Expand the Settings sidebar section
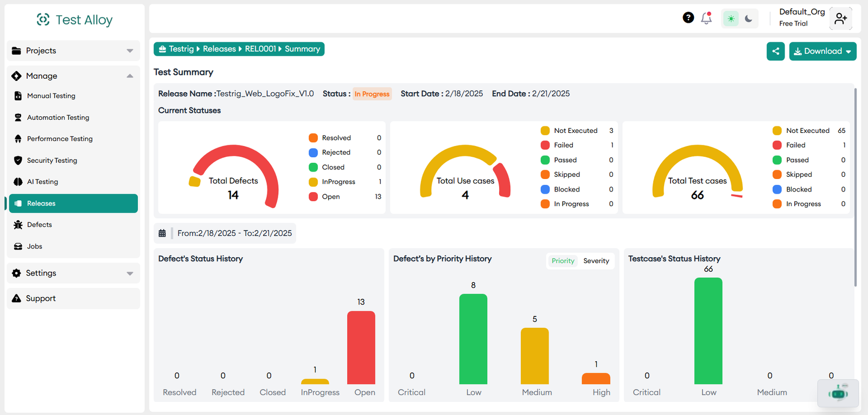The image size is (868, 415). (73, 273)
